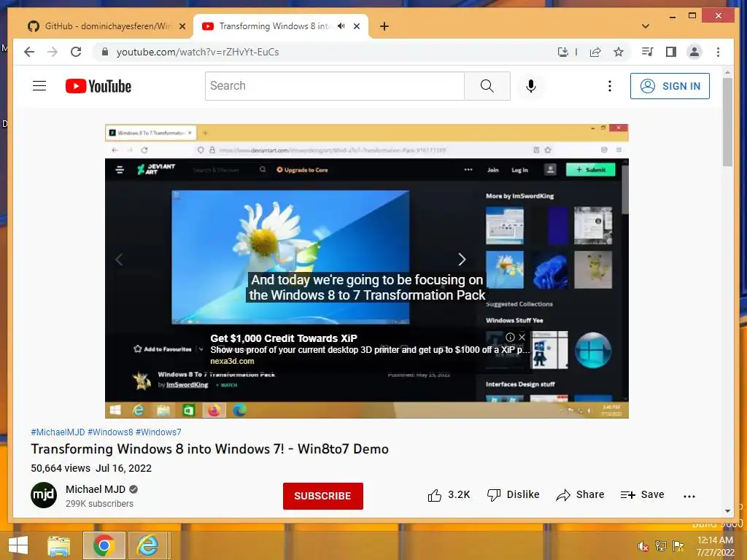Focus the YouTube Search input field
Image resolution: width=747 pixels, height=560 pixels.
click(334, 86)
